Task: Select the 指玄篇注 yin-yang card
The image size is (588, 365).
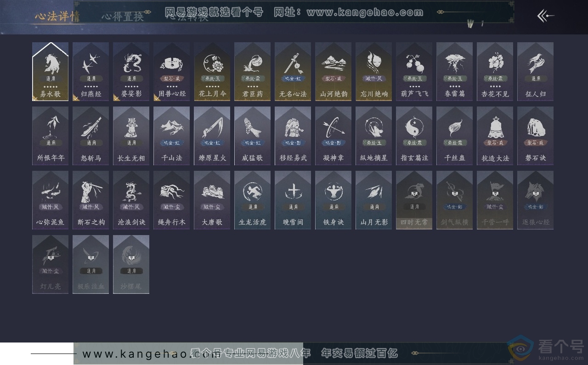Action: coord(414,136)
